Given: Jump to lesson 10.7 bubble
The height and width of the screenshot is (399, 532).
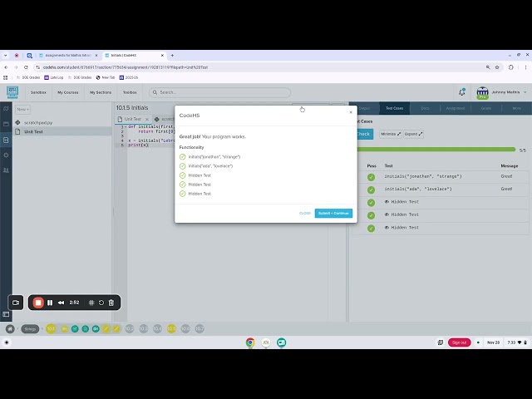Looking at the screenshot, I should 199,329.
